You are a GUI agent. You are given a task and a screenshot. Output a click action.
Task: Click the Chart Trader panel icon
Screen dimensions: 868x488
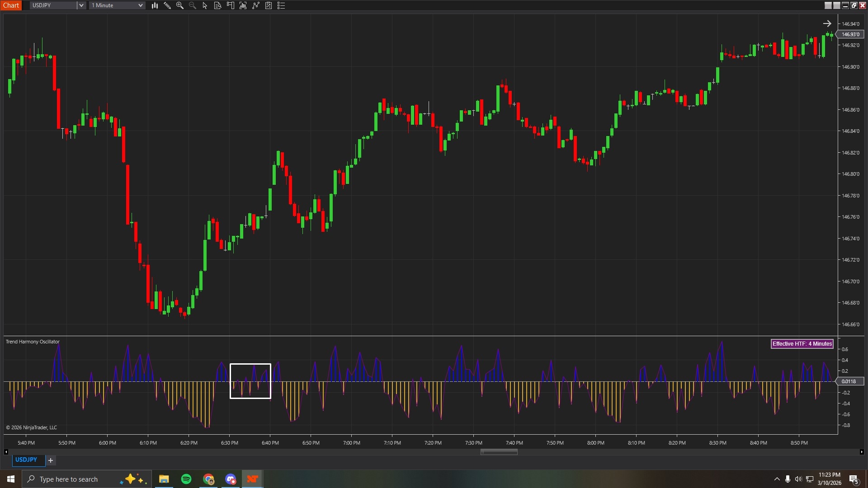coord(230,5)
